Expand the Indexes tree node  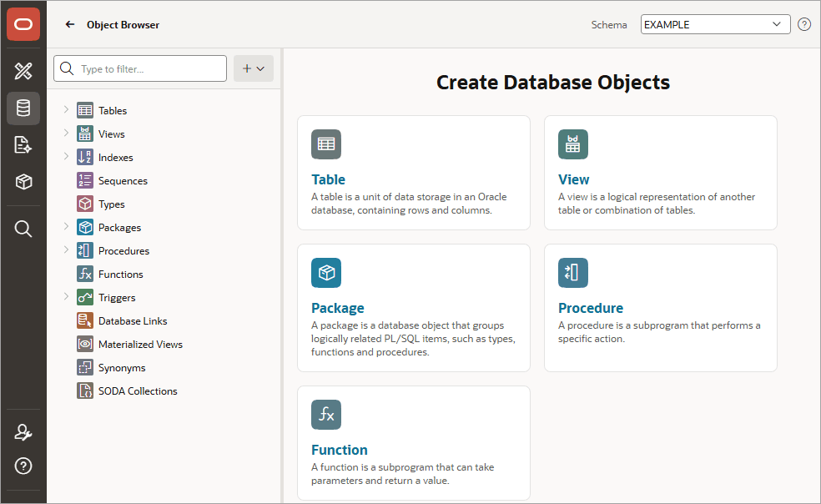(x=66, y=156)
